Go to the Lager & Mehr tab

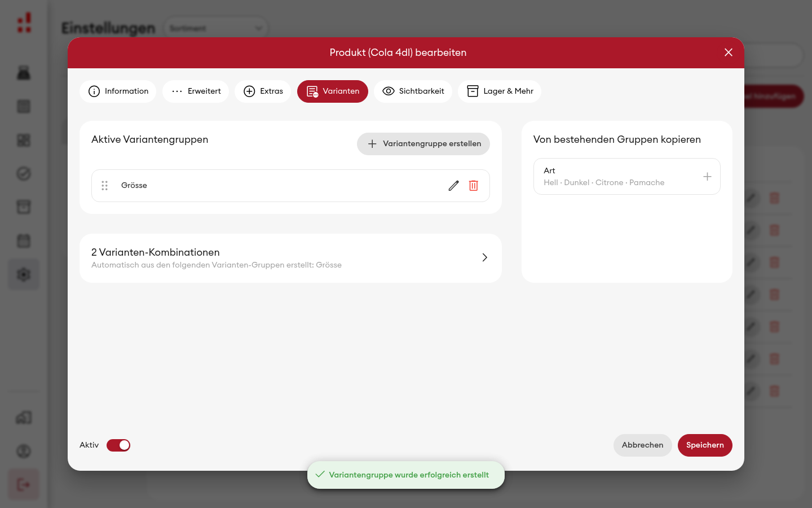[500, 91]
